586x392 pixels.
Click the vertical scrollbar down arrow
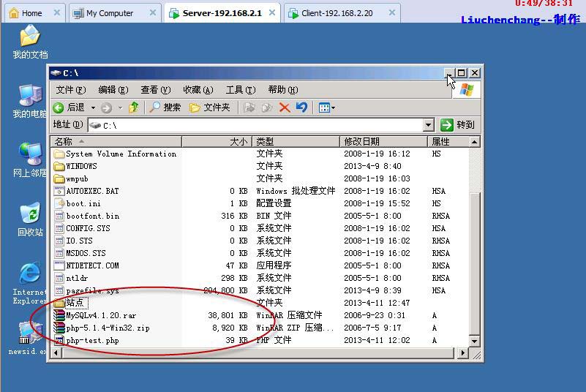click(474, 341)
